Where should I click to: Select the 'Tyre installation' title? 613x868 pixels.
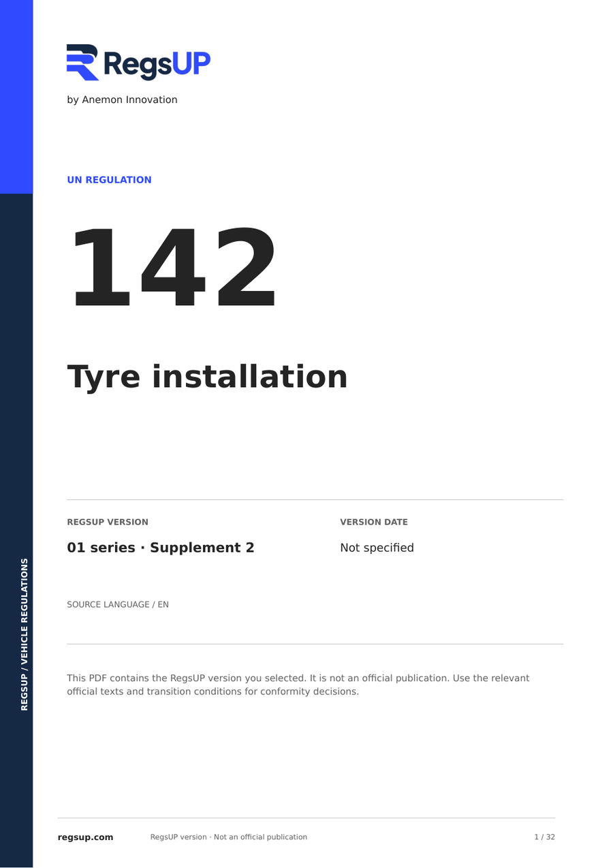click(207, 377)
